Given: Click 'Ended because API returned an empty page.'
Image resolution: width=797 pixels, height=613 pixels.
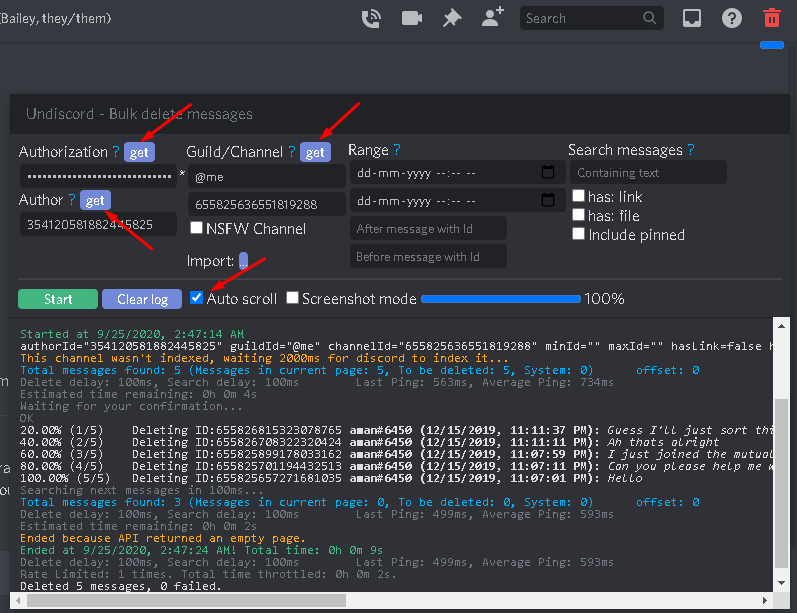Looking at the screenshot, I should 163,538.
